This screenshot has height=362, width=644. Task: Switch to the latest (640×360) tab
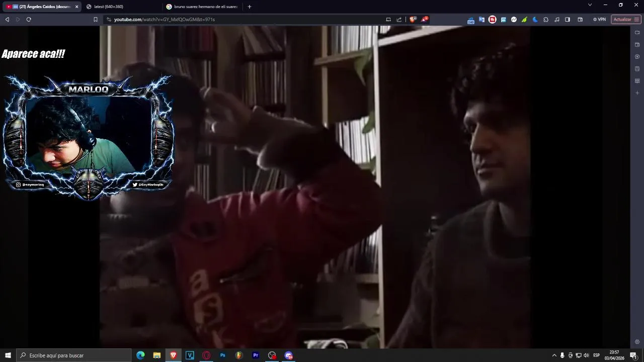click(121, 7)
